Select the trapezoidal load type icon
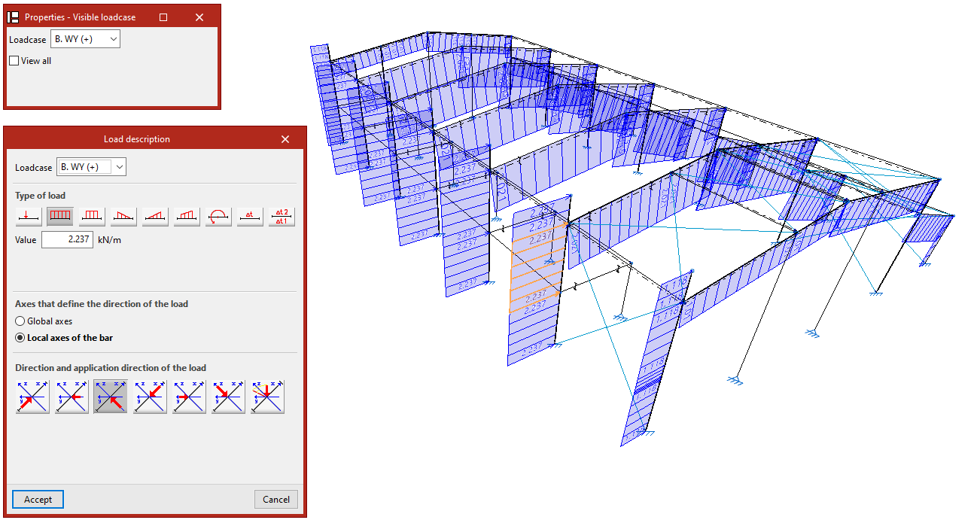The width and height of the screenshot is (980, 523). tap(187, 217)
